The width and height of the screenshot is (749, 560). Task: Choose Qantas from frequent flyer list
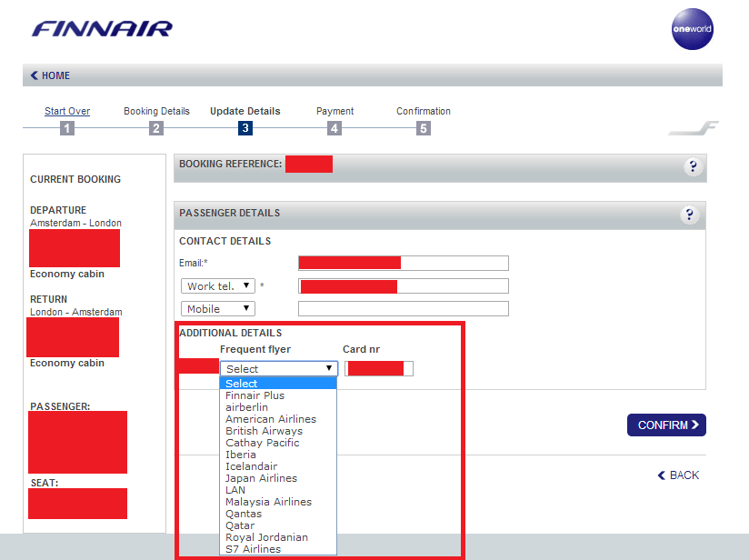[278, 514]
